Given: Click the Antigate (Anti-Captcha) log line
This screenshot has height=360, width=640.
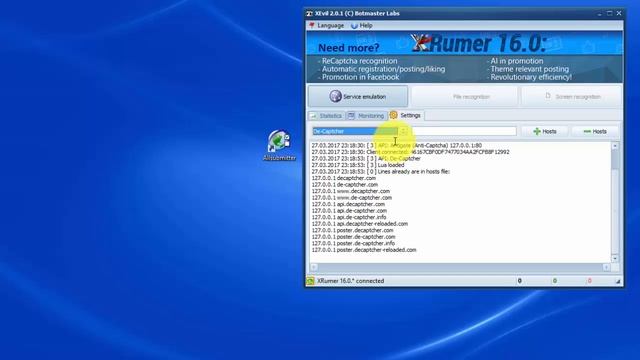Looking at the screenshot, I should [396, 145].
